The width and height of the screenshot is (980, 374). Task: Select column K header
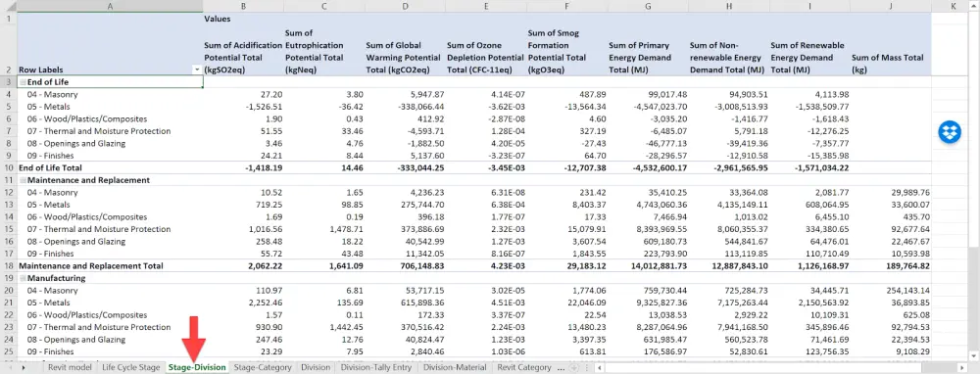coord(953,6)
